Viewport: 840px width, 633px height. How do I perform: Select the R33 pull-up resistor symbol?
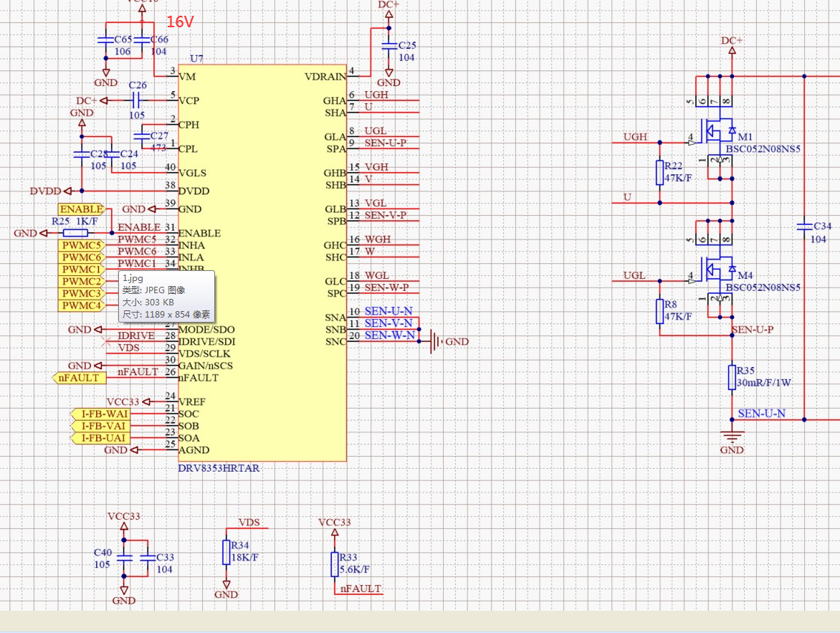click(x=335, y=564)
